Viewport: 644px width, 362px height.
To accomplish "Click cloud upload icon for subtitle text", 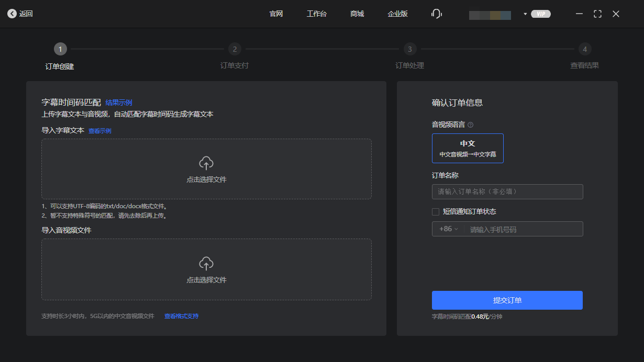I will 206,163.
